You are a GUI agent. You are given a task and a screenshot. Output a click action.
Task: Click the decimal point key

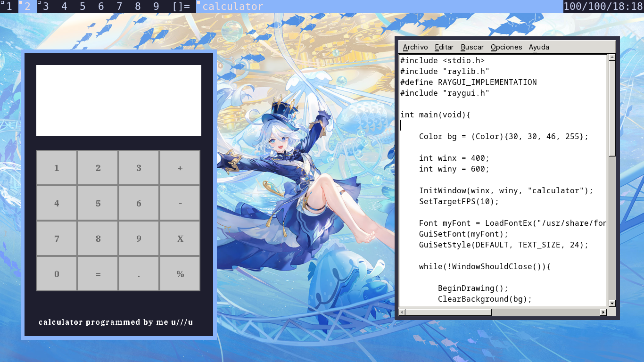pos(139,274)
